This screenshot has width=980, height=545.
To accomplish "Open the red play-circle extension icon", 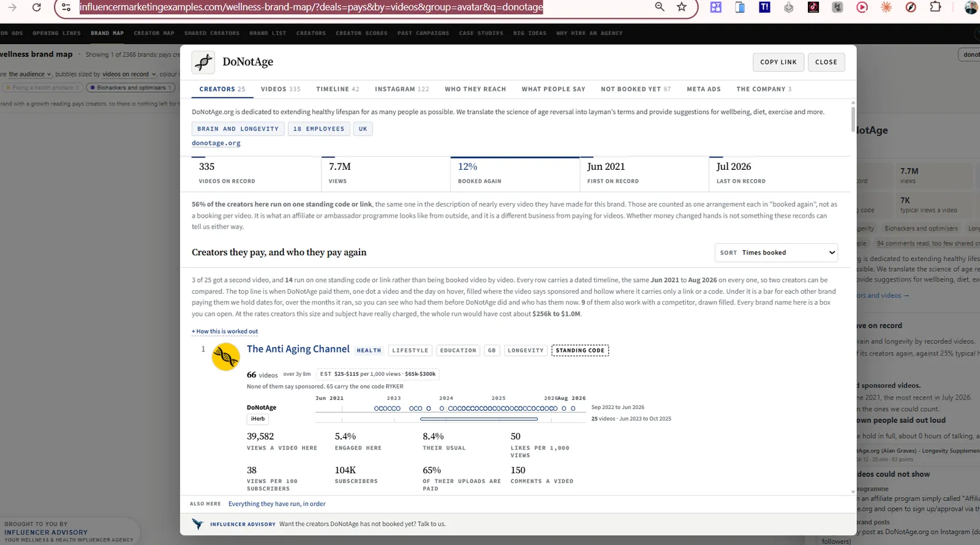I will coord(862,7).
